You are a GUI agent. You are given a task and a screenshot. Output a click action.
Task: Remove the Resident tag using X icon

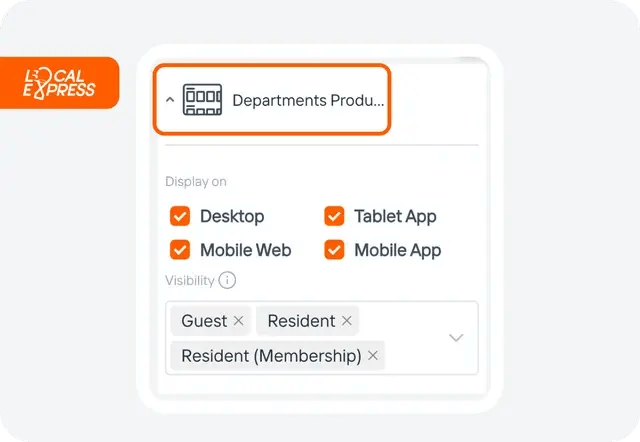point(347,321)
